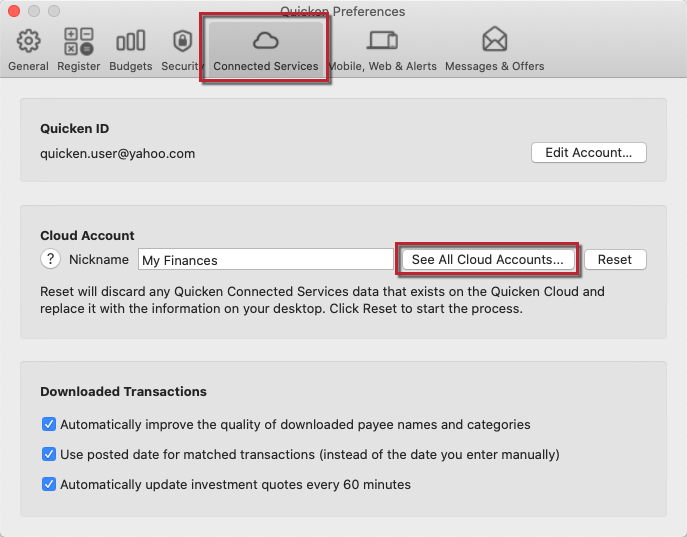Switch to the Register tab label
The image size is (687, 537).
[79, 66]
